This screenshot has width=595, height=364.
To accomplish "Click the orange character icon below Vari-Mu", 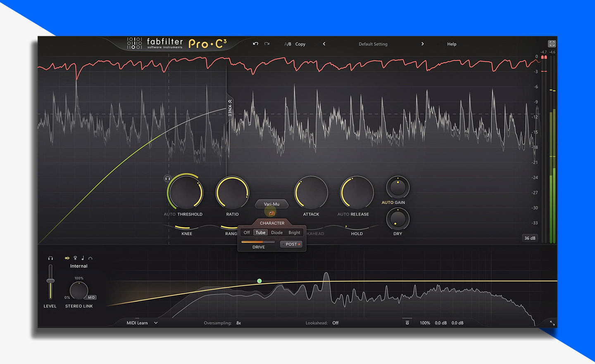I will (x=271, y=213).
